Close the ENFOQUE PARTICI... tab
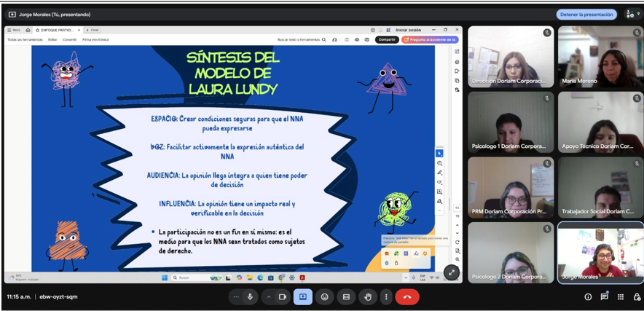Image resolution: width=644 pixels, height=311 pixels. click(79, 30)
